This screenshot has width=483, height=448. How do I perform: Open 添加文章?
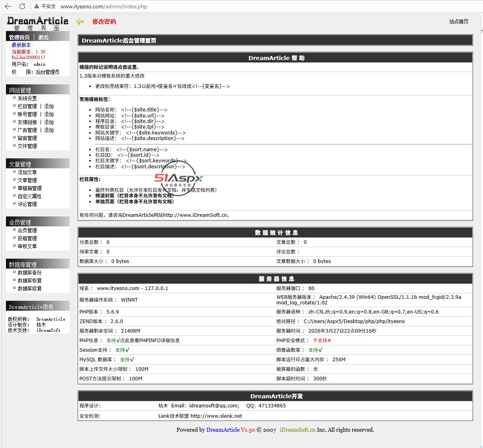click(27, 172)
